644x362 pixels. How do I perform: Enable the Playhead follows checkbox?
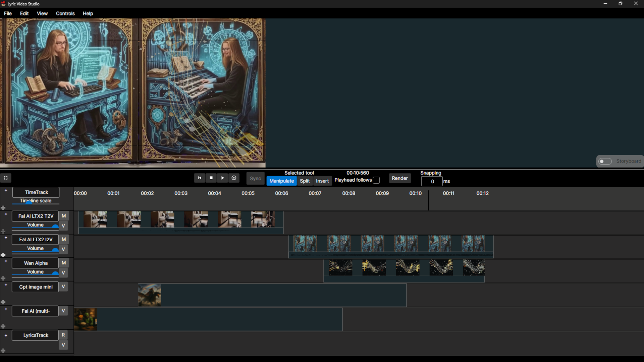pyautogui.click(x=377, y=180)
